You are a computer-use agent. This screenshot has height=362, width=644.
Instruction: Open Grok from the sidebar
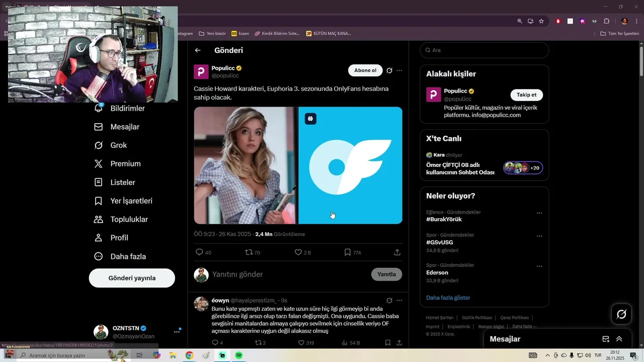(111, 145)
